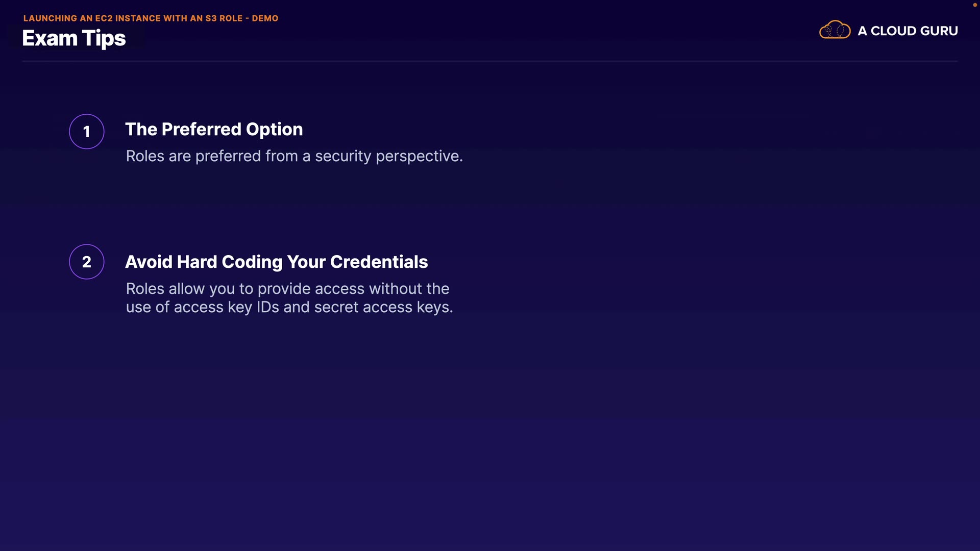Click the word "Credentials" in tip two heading
The width and height of the screenshot is (980, 551).
click(x=379, y=262)
